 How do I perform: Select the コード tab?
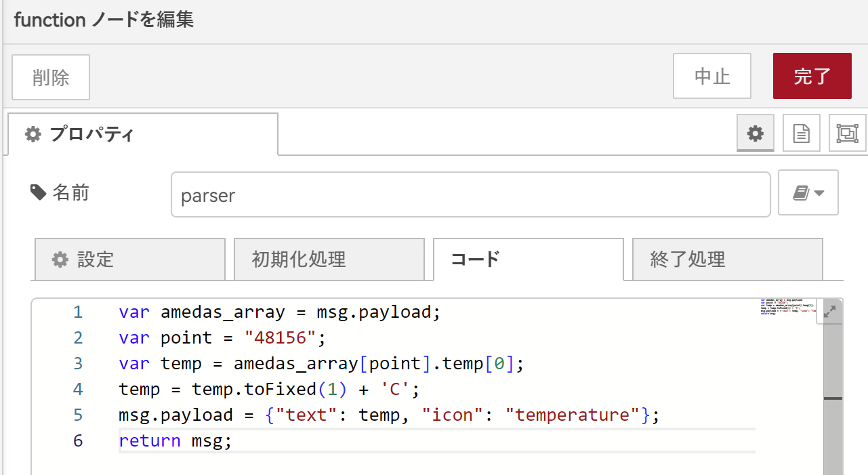pyautogui.click(x=528, y=259)
